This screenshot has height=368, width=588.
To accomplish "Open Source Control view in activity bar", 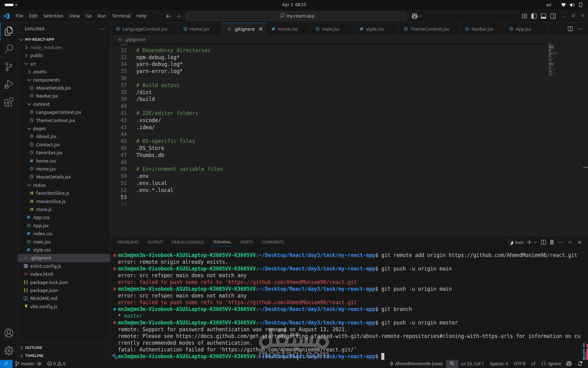I will pos(9,67).
